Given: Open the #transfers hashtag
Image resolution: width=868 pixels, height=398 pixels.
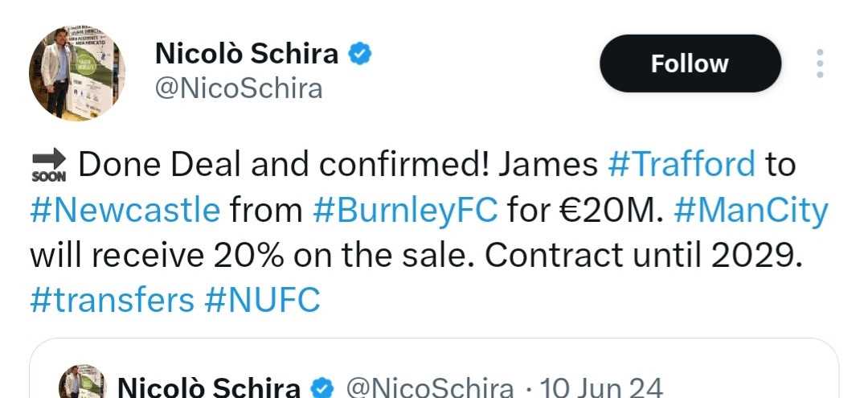Looking at the screenshot, I should (x=112, y=301).
